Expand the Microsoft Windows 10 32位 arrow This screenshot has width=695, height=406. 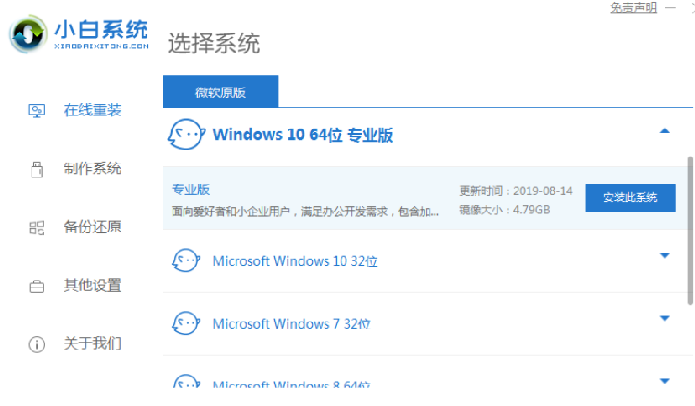pos(664,255)
